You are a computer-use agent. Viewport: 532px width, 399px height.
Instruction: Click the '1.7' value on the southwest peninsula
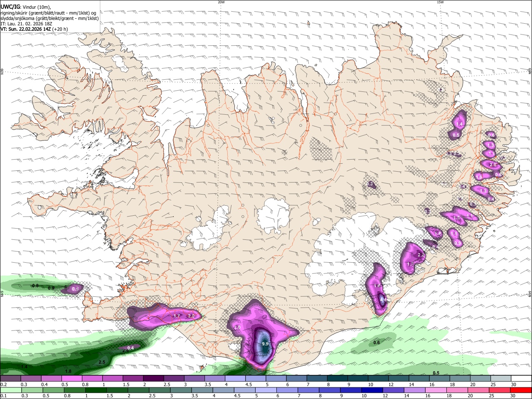click(177, 316)
